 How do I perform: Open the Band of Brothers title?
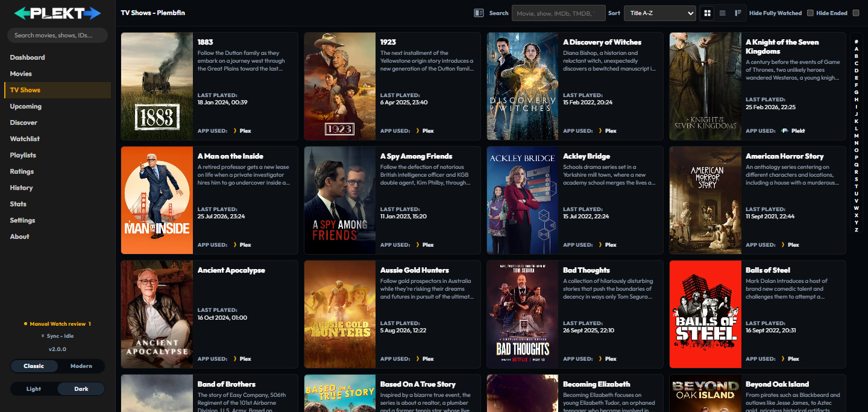pyautogui.click(x=227, y=384)
